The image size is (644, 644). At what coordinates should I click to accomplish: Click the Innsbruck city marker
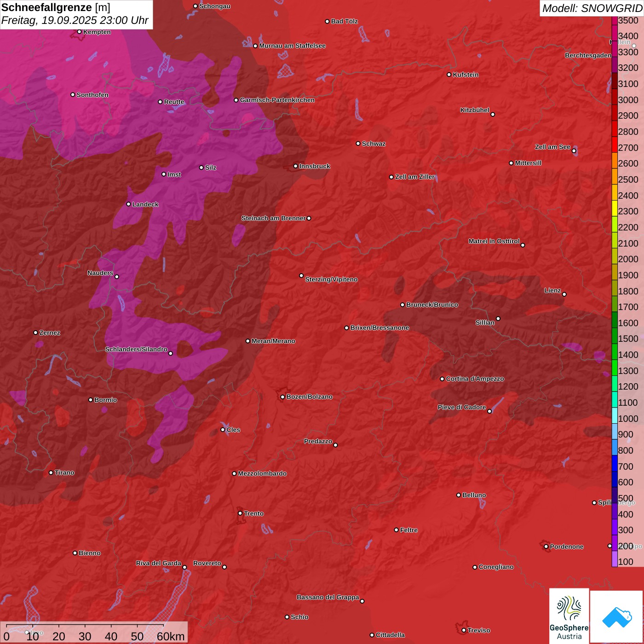296,166
